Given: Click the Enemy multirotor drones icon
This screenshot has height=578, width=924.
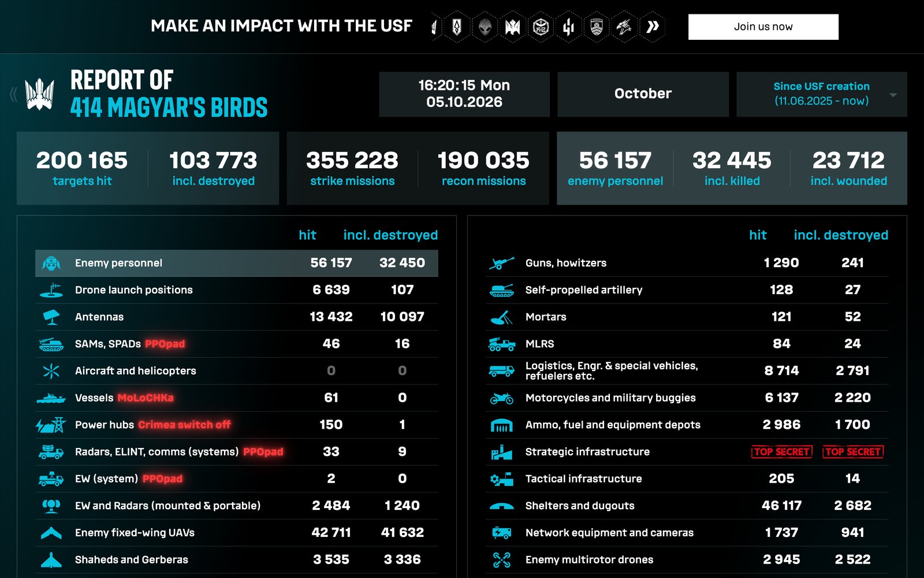Looking at the screenshot, I should [x=501, y=560].
